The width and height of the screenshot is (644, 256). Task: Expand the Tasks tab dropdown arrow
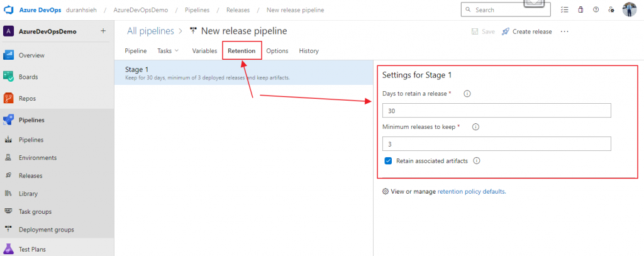176,50
